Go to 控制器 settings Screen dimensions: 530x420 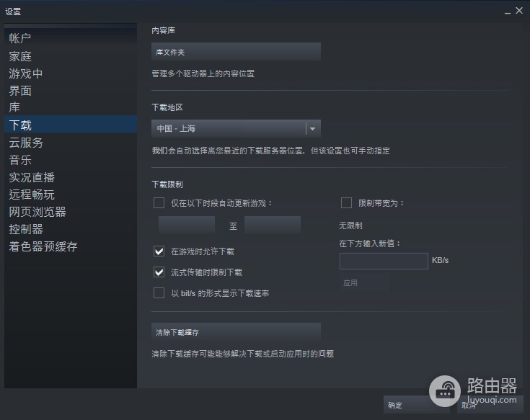coord(71,229)
